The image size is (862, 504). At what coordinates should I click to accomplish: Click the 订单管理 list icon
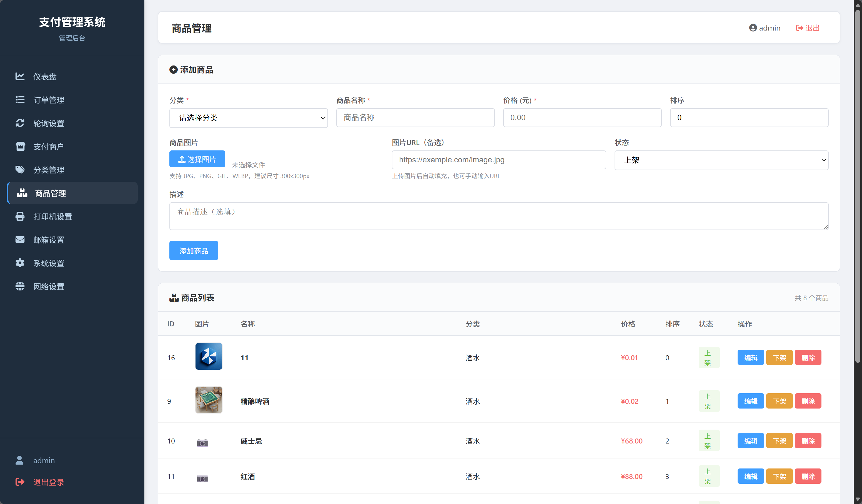tap(20, 100)
